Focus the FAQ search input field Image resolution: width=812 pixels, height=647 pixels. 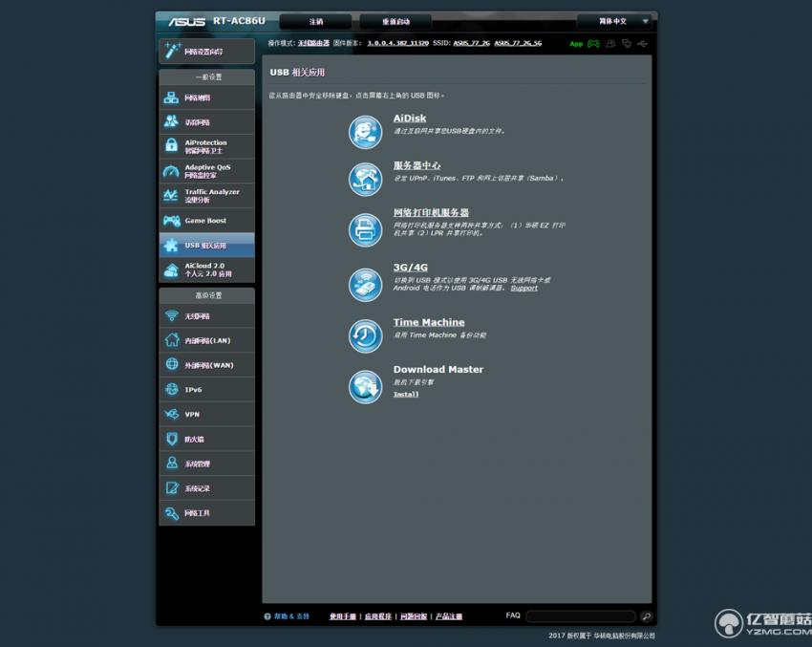pos(581,615)
